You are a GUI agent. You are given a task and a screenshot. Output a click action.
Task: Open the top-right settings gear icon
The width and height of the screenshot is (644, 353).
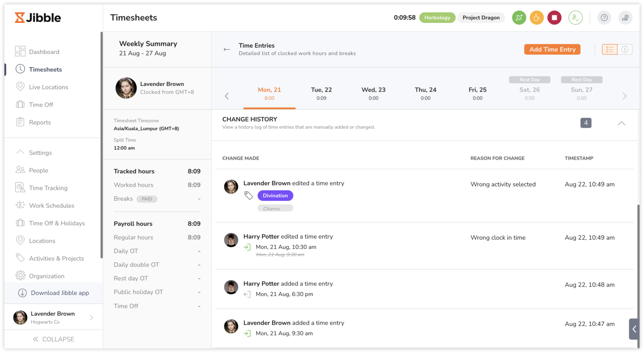[625, 18]
